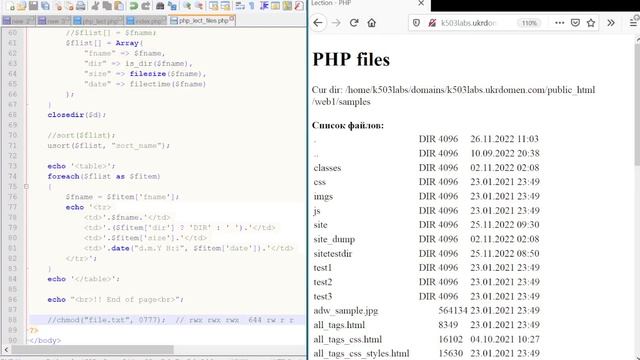Image resolution: width=640 pixels, height=360 pixels.
Task: Create a new file in Notepad++ toolbar
Action: tap(11, 6)
